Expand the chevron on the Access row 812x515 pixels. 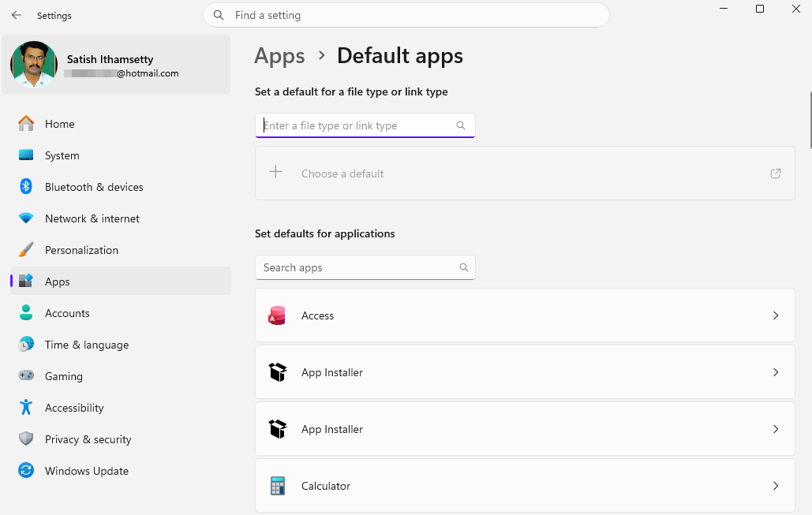click(775, 315)
